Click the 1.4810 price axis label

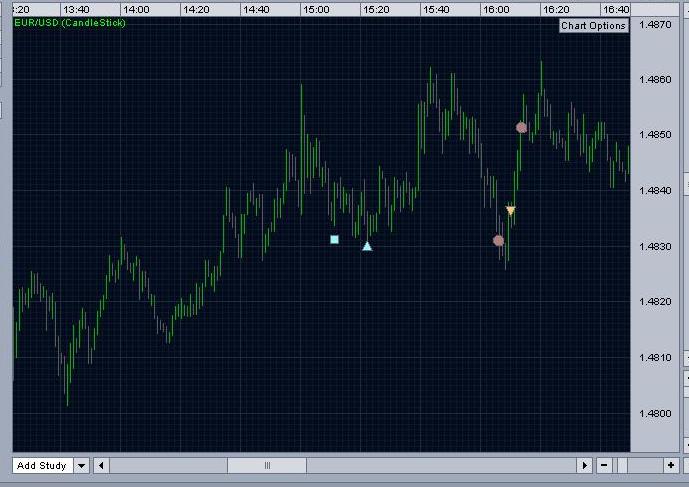coord(655,357)
